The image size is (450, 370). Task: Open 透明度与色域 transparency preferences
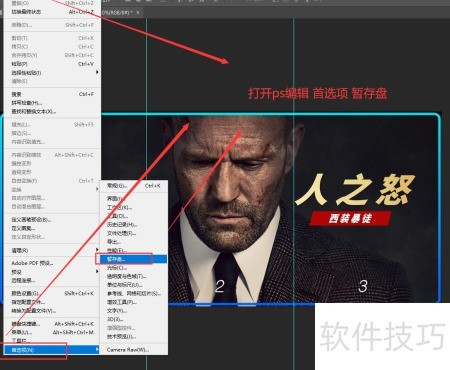coord(133,276)
